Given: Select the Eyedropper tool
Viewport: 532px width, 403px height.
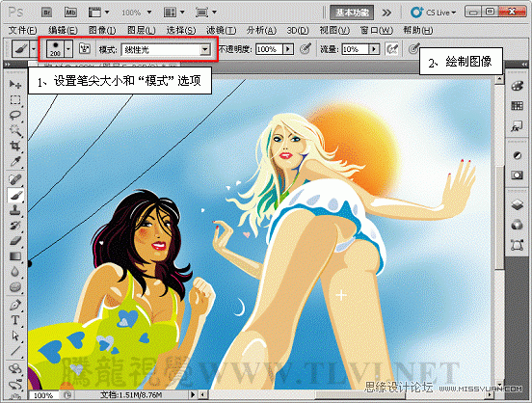Looking at the screenshot, I should coord(15,161).
